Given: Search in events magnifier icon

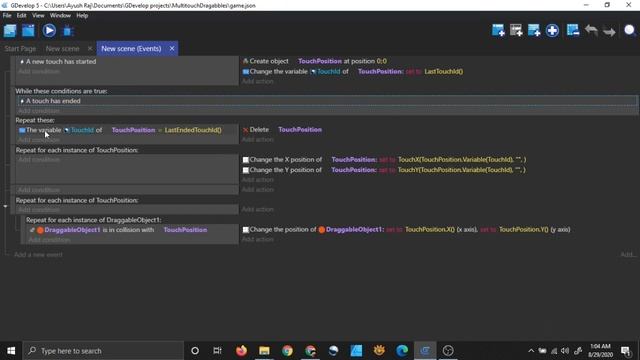Looking at the screenshot, I should [x=630, y=30].
